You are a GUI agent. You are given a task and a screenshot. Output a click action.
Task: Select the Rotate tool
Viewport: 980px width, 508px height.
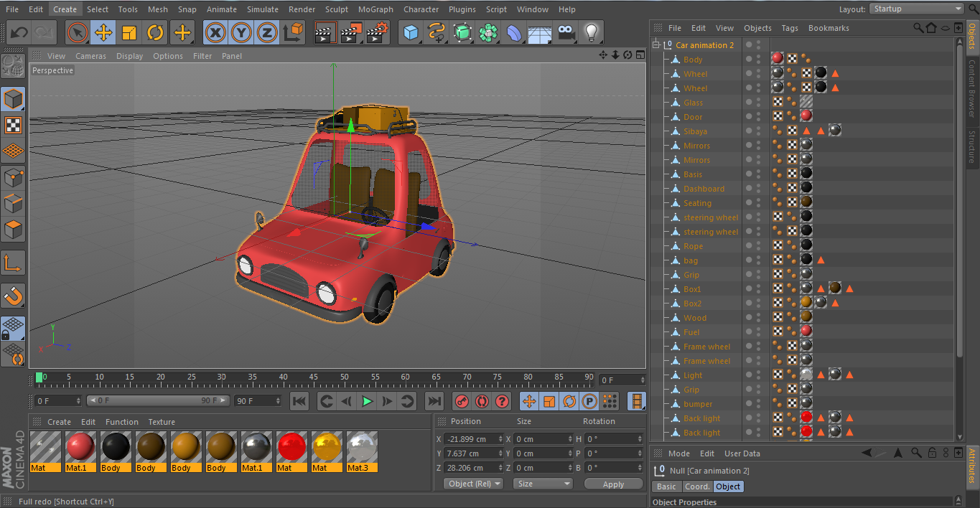pyautogui.click(x=155, y=32)
